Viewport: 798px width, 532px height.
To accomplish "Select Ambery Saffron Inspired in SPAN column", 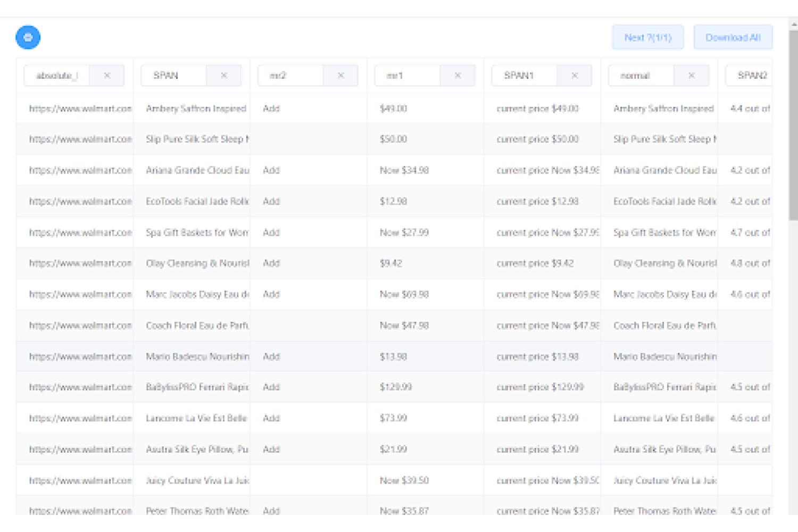I will (196, 109).
